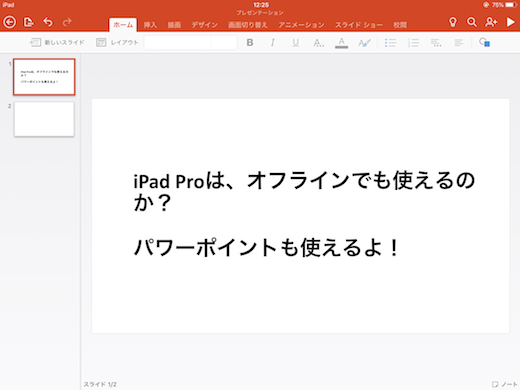Screen dimensions: 520x390
Task: Open shapes insert icon
Action: click(x=484, y=42)
